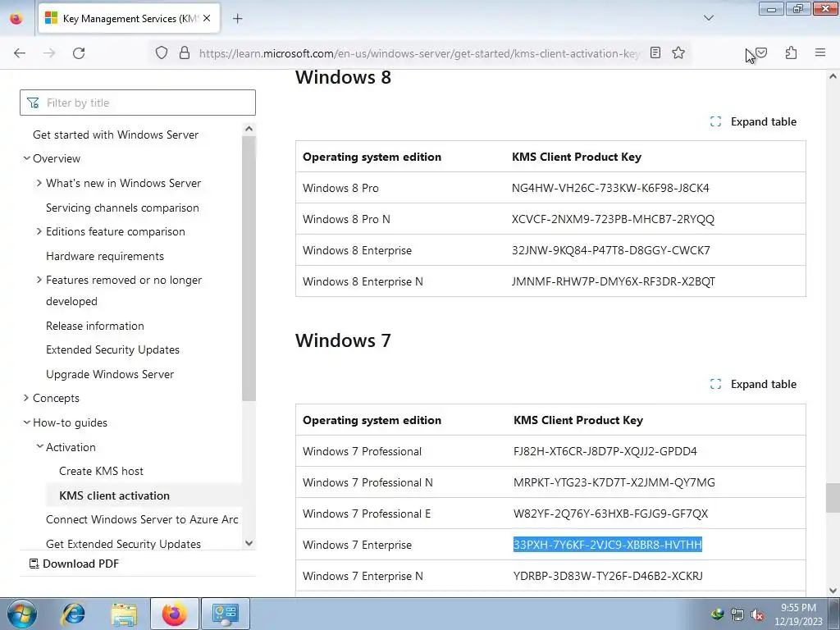Expand the Windows 7 table
This screenshot has width=840, height=630.
[x=753, y=384]
